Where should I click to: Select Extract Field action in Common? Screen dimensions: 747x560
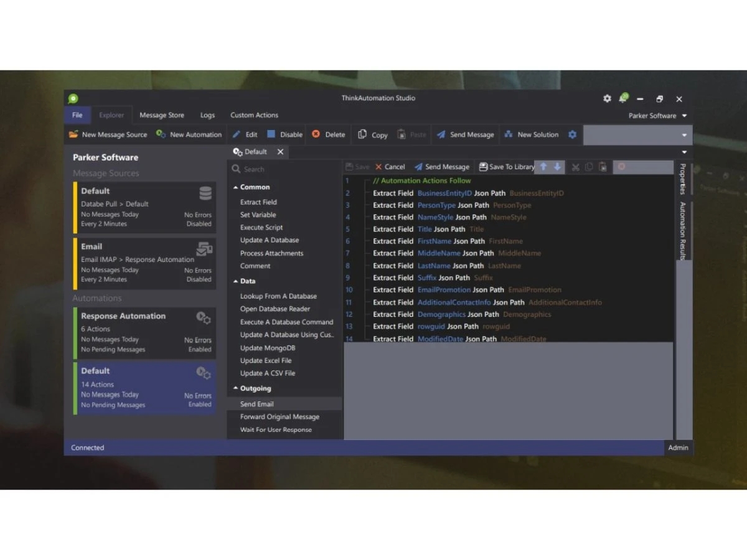click(x=258, y=202)
